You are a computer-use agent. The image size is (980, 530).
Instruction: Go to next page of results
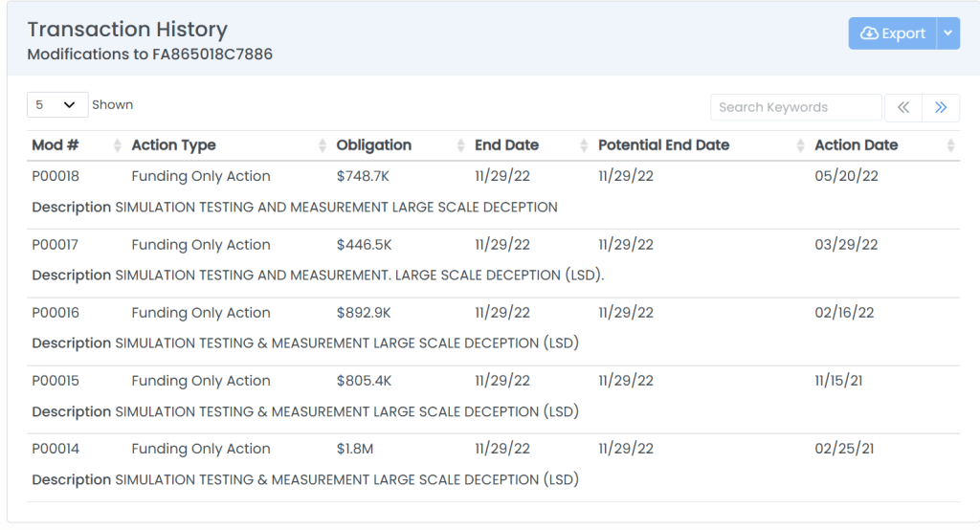pos(941,107)
